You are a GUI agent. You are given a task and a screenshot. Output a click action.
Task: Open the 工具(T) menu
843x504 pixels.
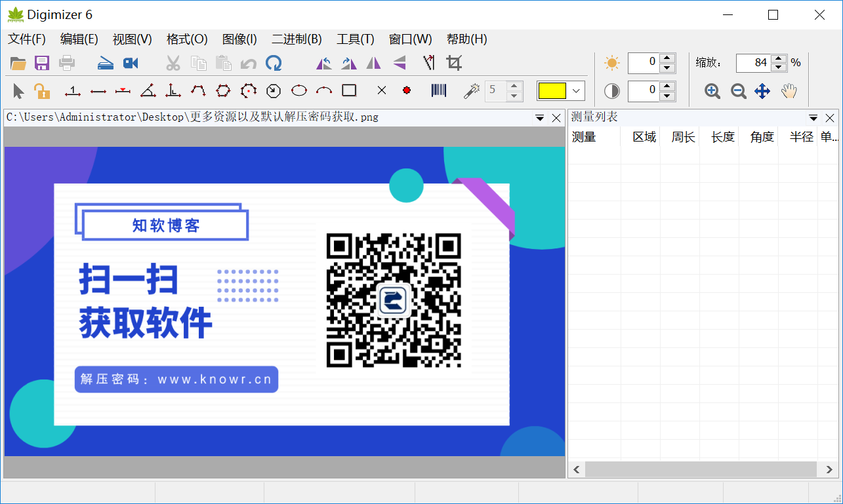point(356,39)
